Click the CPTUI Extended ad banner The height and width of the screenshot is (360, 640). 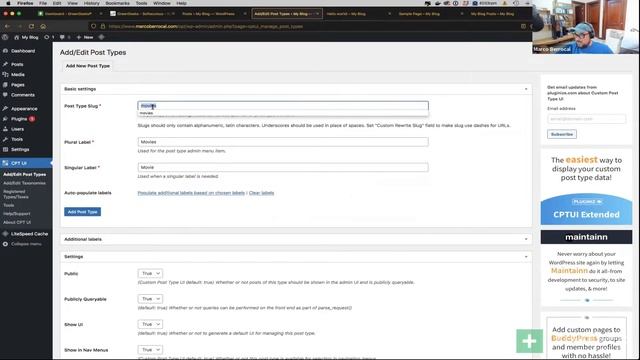[586, 187]
